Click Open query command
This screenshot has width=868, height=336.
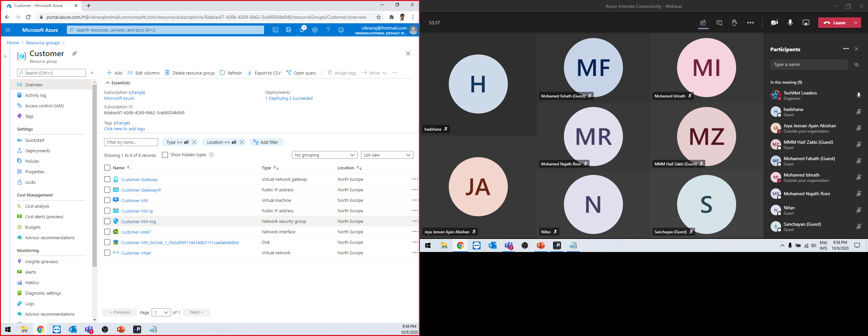(x=301, y=73)
